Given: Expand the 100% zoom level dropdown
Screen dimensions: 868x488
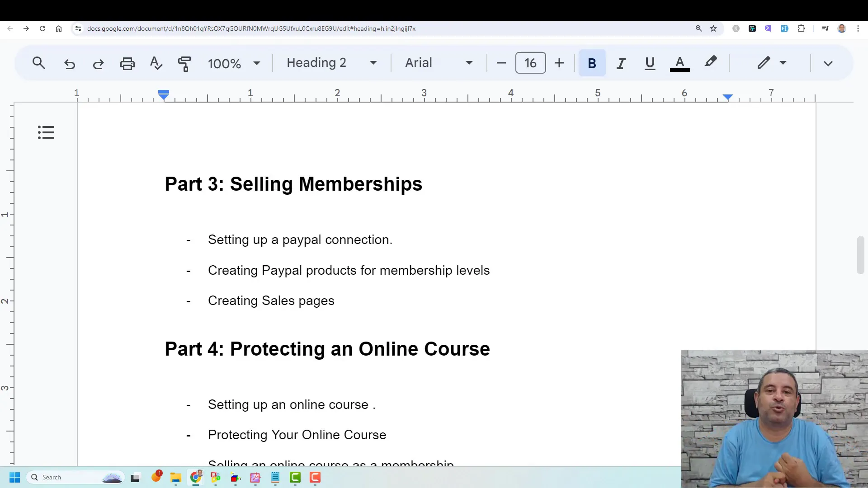Looking at the screenshot, I should point(258,63).
